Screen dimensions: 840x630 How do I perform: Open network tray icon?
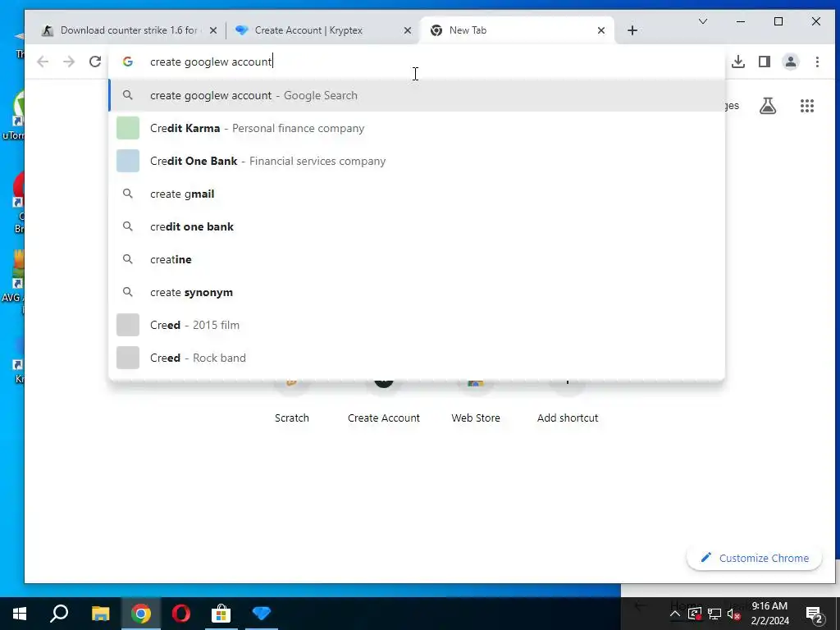714,614
